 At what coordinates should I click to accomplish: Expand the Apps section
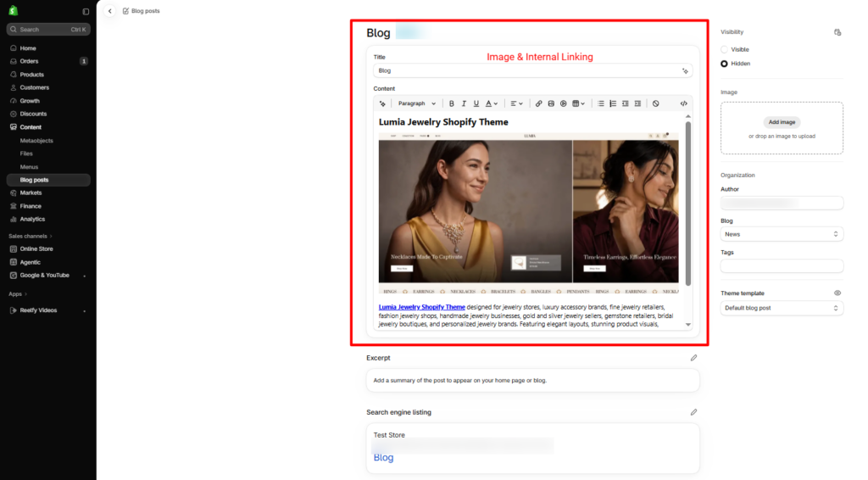click(18, 294)
